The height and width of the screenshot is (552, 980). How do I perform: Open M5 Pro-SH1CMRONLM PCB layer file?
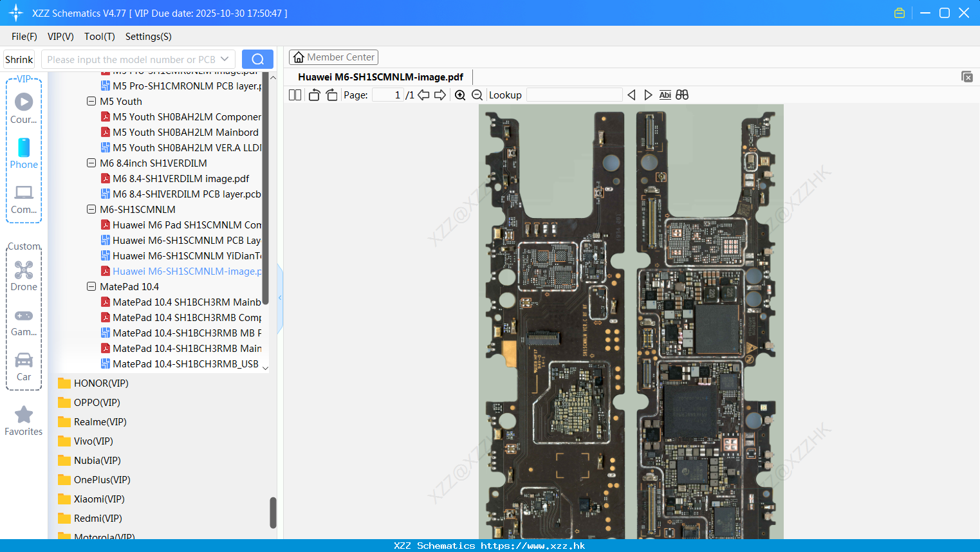tap(181, 86)
